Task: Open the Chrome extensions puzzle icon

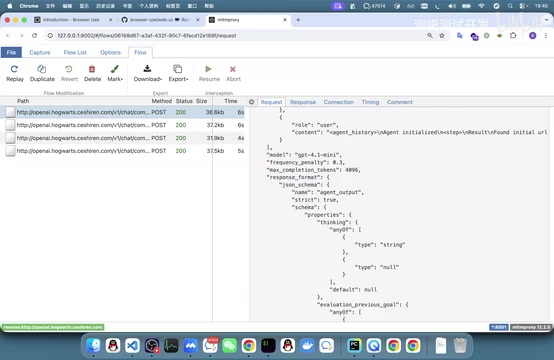Action: [x=513, y=35]
